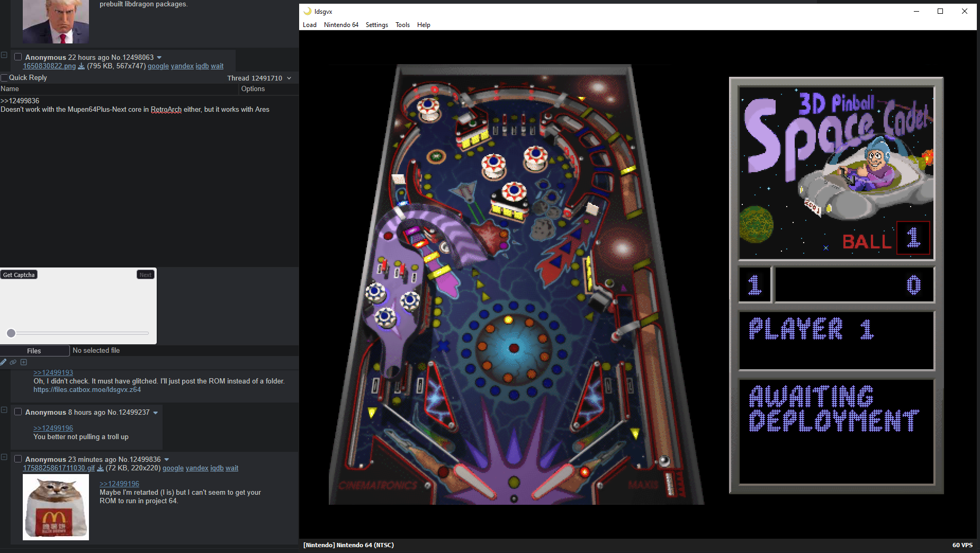Open the 1650830822.png file link
This screenshot has height=553, width=980.
(49, 66)
